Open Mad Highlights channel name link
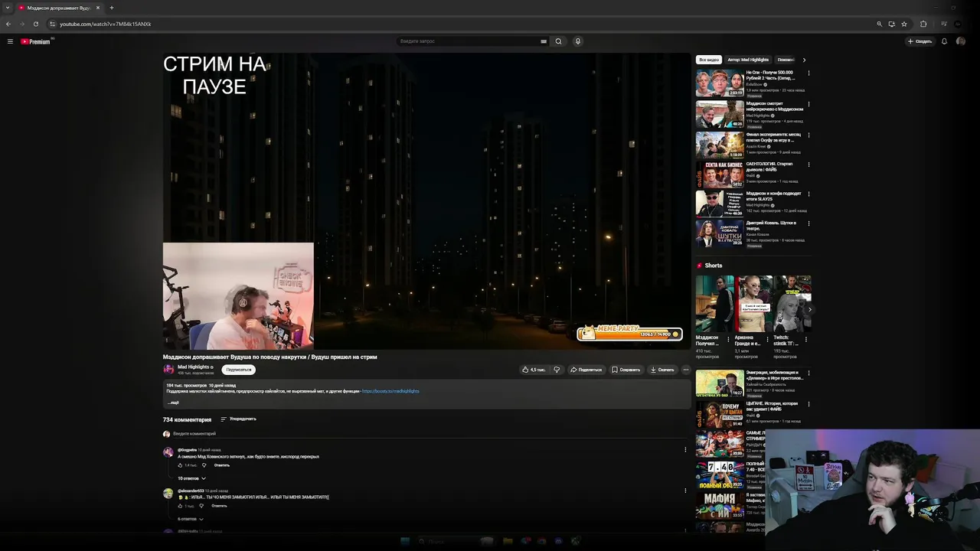The height and width of the screenshot is (551, 980). pyautogui.click(x=194, y=367)
